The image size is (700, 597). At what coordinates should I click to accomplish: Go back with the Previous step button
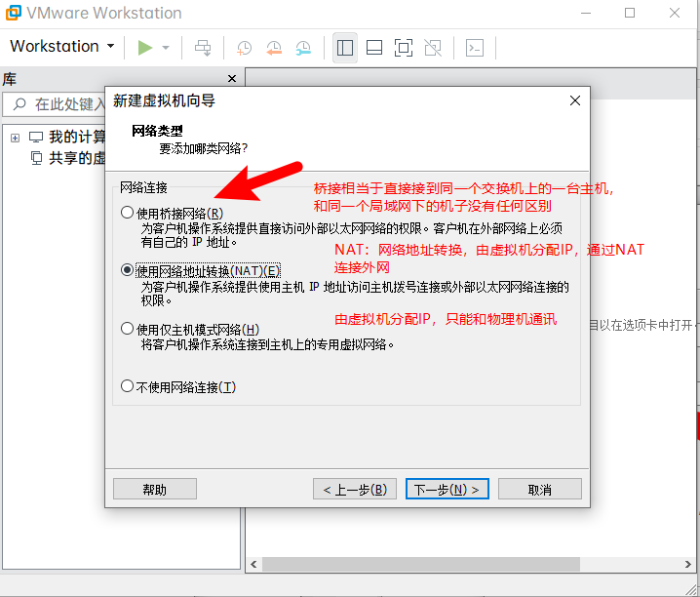(355, 489)
